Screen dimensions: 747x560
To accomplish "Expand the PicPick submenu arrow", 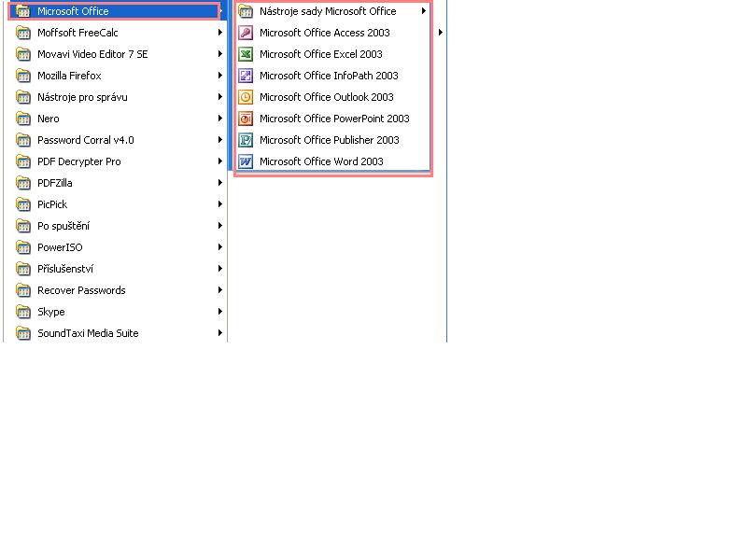I will [x=220, y=203].
